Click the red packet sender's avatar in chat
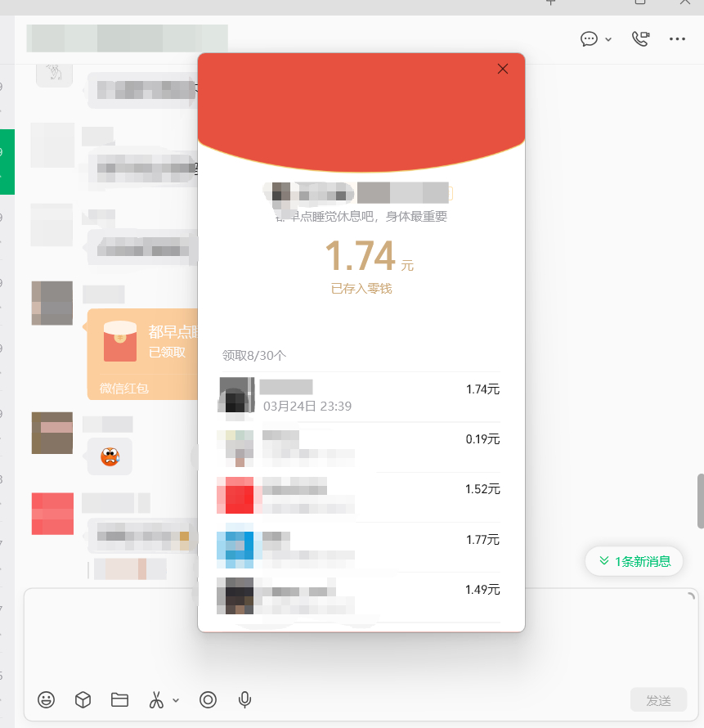This screenshot has height=728, width=704. tap(52, 303)
